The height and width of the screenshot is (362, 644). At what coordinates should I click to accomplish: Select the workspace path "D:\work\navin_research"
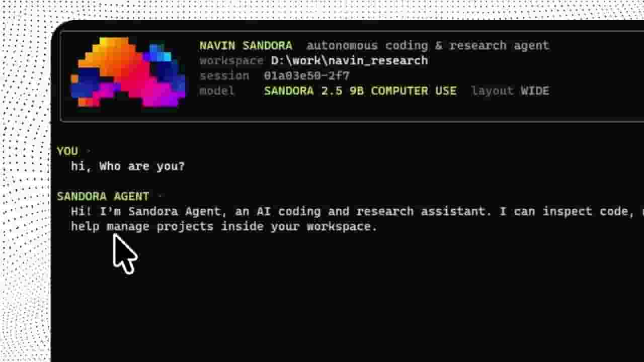coord(349,61)
